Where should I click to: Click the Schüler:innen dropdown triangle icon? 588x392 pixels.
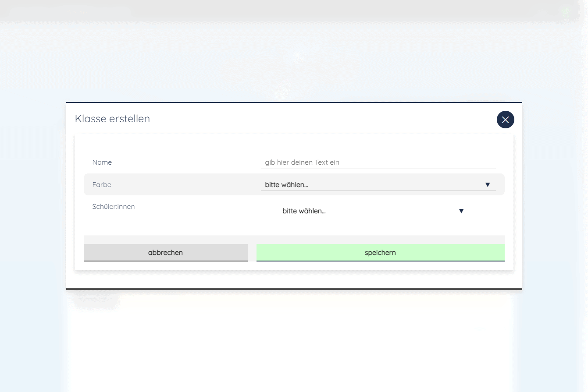[461, 211]
